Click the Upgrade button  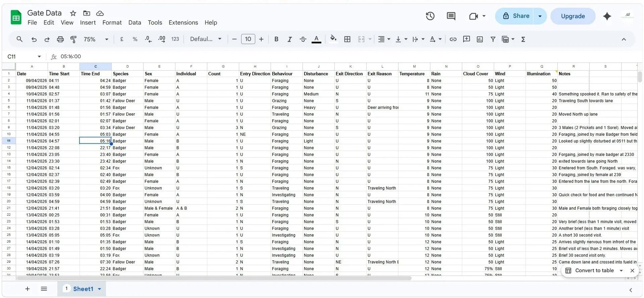tap(573, 16)
